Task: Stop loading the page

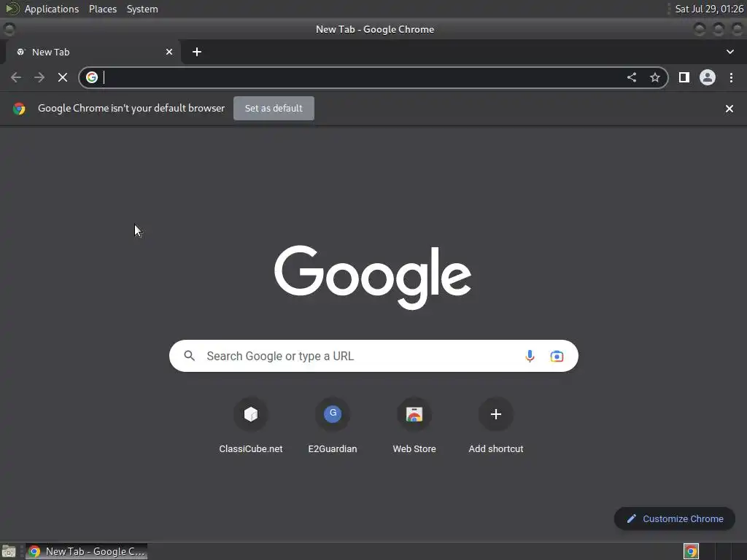Action: click(x=63, y=77)
